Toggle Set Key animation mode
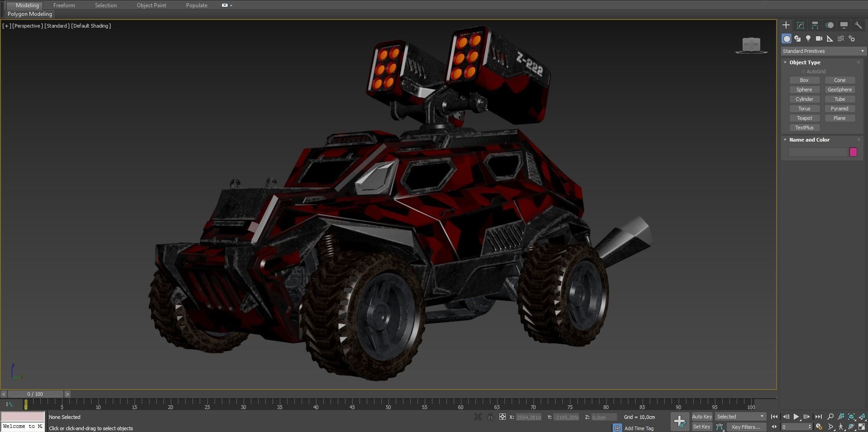Viewport: 868px width, 432px height. (702, 427)
